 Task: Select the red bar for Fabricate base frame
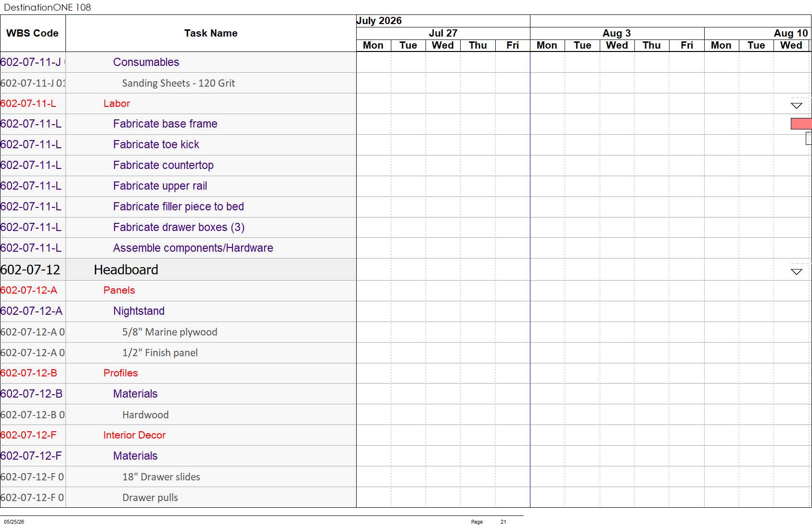tap(801, 124)
